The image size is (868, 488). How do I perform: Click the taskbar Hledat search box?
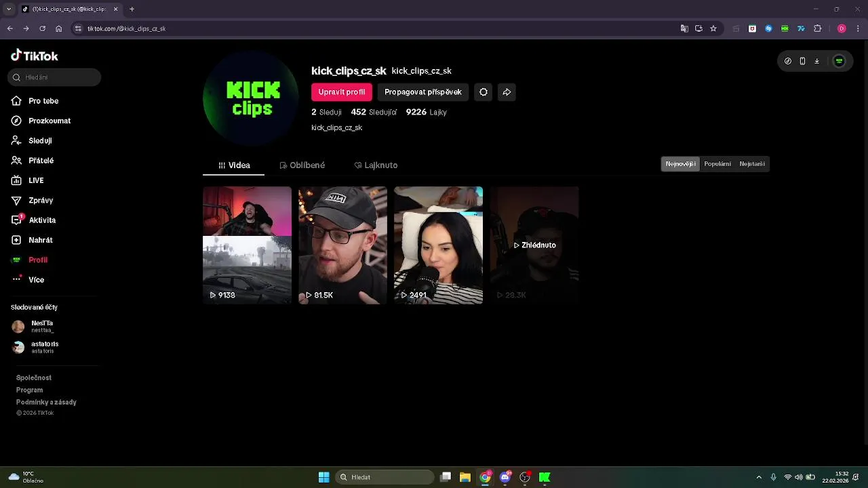(x=385, y=477)
